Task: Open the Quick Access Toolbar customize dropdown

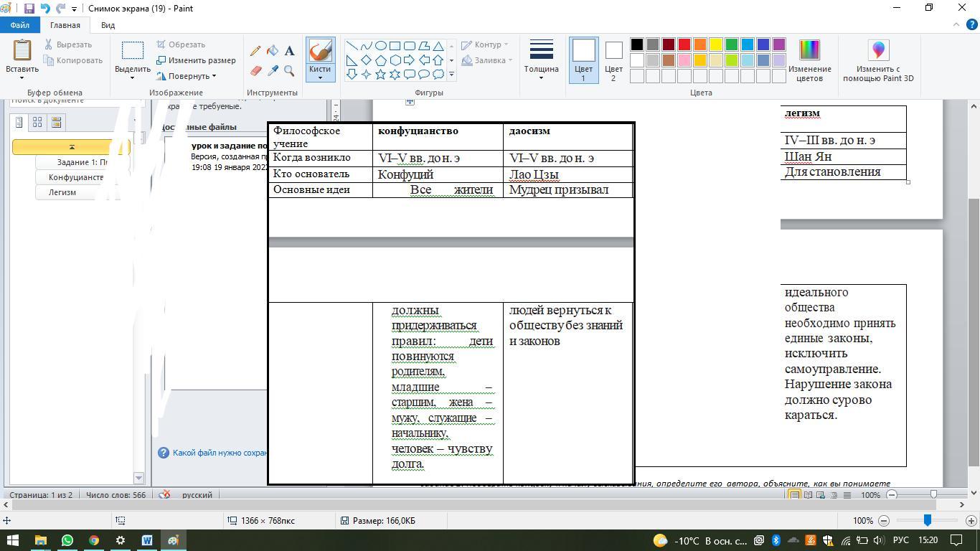Action: (x=74, y=9)
